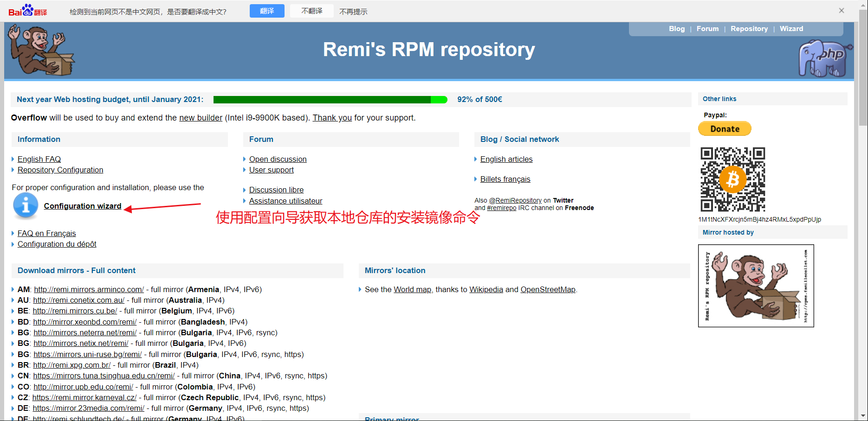The width and height of the screenshot is (868, 421).
Task: Open English FAQ link
Action: pyautogui.click(x=39, y=159)
